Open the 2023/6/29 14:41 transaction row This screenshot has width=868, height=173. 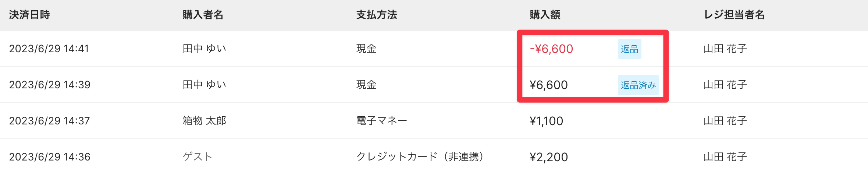click(49, 49)
